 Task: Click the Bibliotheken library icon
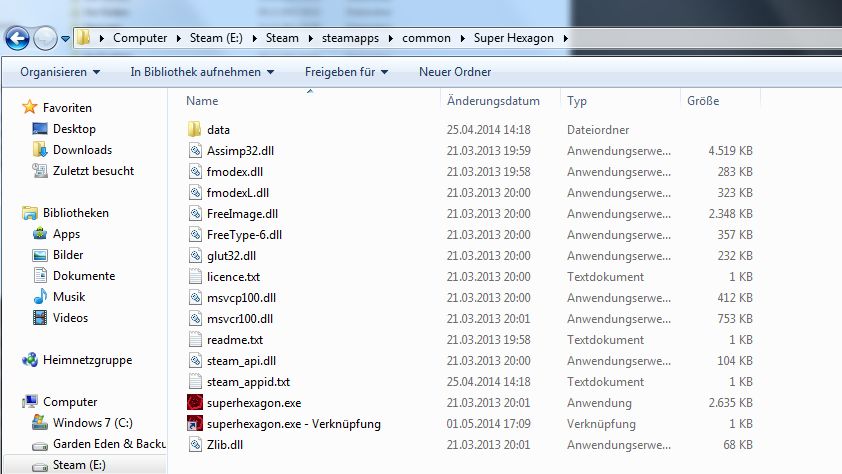pyautogui.click(x=30, y=213)
